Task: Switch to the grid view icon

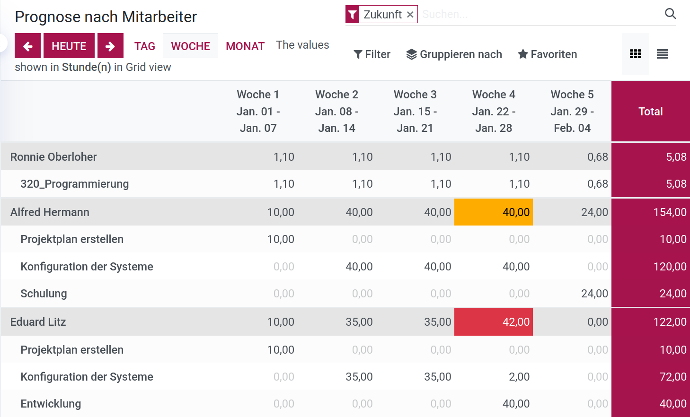Action: [634, 54]
